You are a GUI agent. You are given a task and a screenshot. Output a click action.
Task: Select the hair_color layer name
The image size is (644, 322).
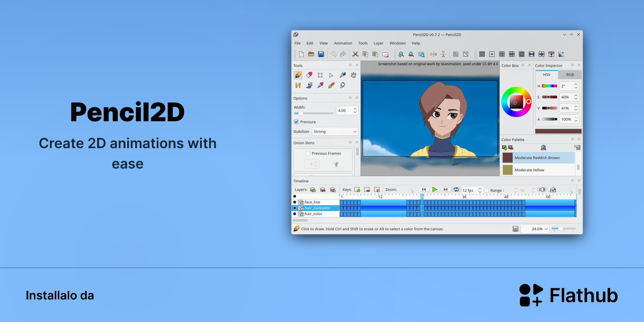(x=313, y=214)
